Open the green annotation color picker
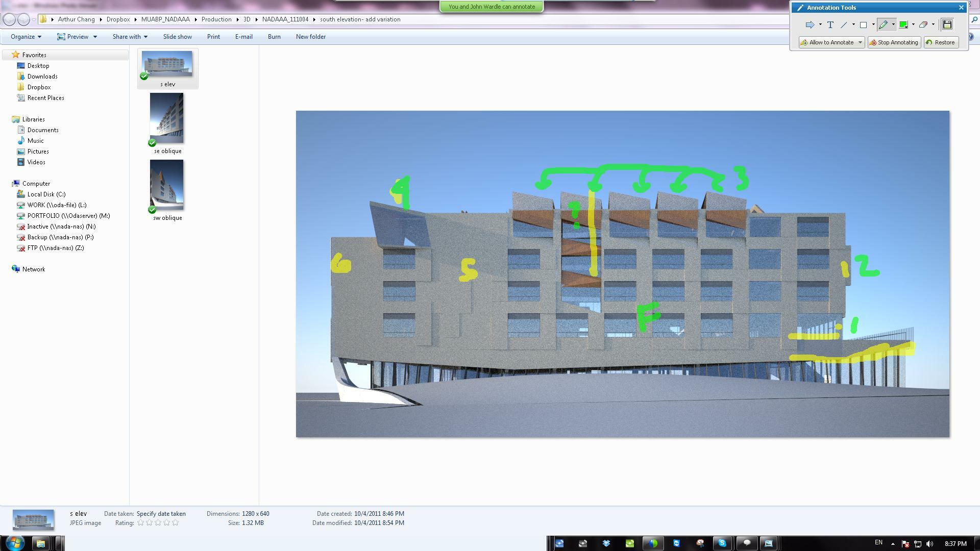Image resolution: width=980 pixels, height=551 pixels. click(x=903, y=24)
